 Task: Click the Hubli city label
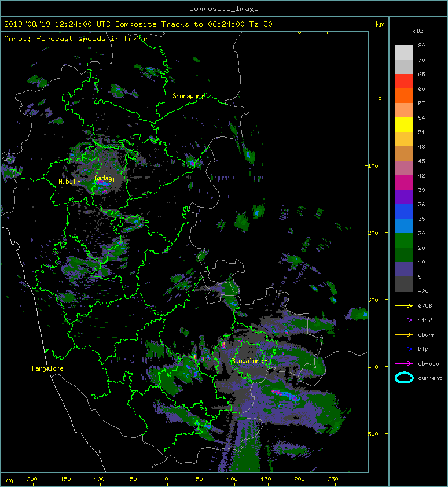pos(67,182)
